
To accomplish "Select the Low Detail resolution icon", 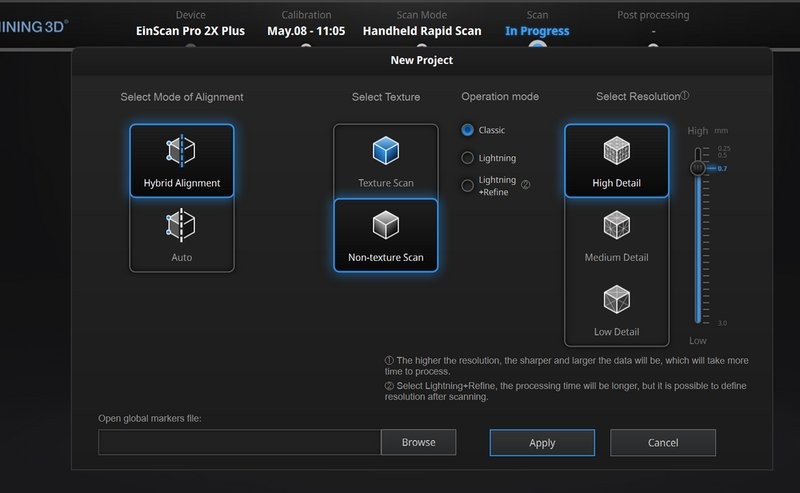I will (616, 299).
